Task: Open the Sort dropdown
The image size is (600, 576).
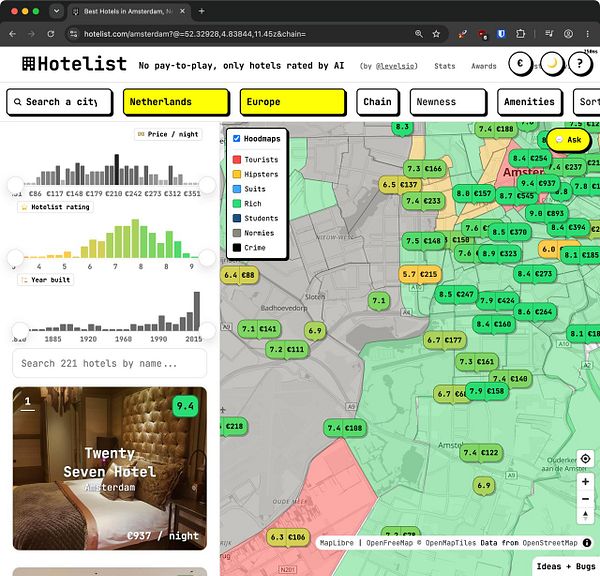Action: tap(587, 102)
